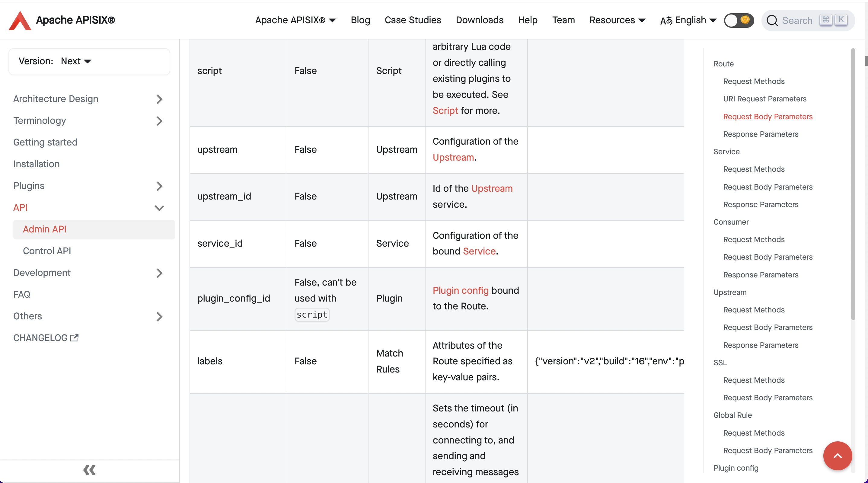Click the language translate icon
This screenshot has height=483, width=868.
coord(666,21)
